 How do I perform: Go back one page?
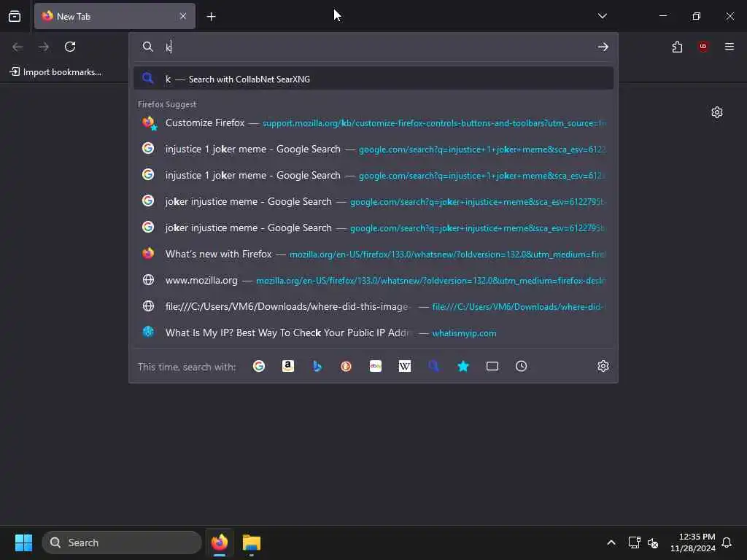click(18, 47)
